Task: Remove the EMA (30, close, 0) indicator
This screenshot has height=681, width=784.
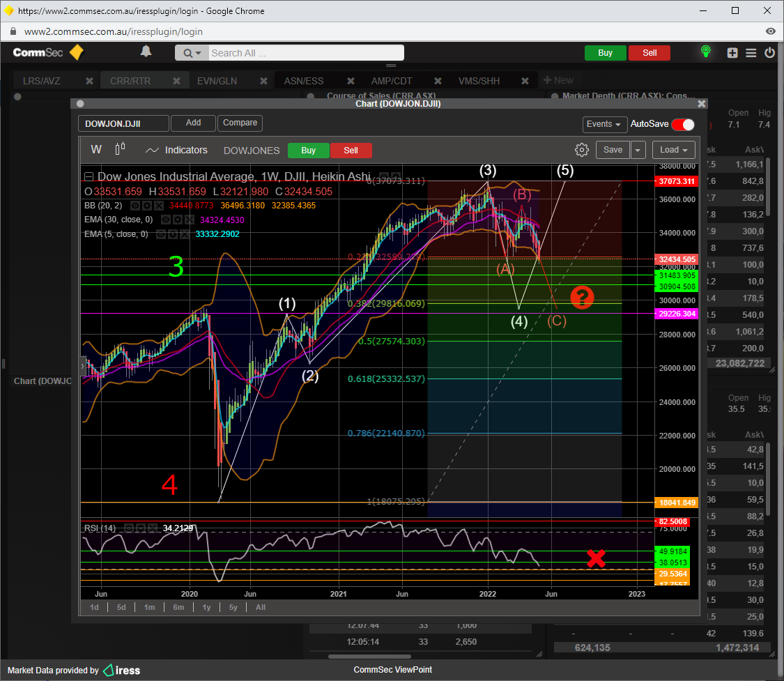Action: [190, 220]
